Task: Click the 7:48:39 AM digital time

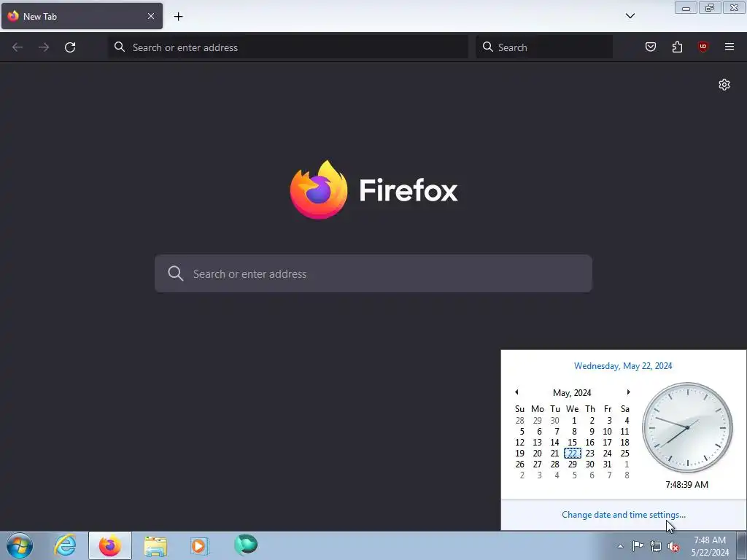Action: click(686, 485)
